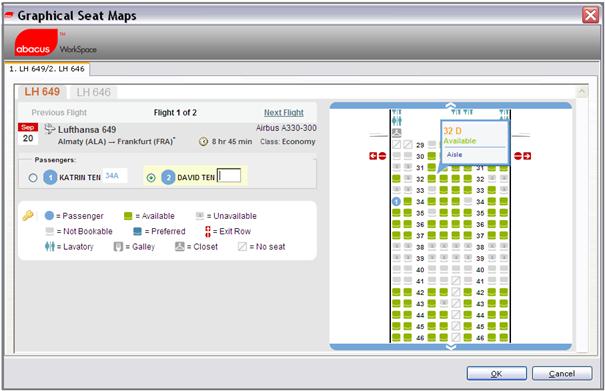Click the Closet legend icon
Viewport: 605px width, 391px height.
[x=180, y=246]
